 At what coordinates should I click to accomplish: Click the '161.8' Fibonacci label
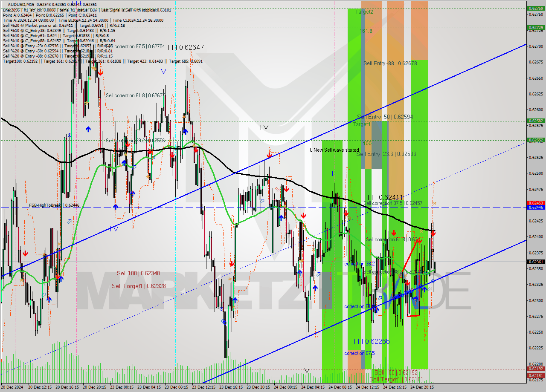[x=366, y=31]
